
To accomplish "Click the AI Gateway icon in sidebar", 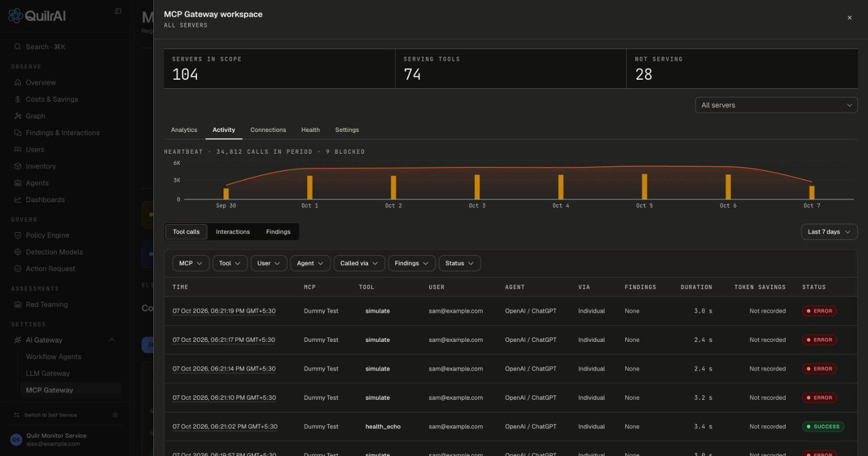I will (18, 340).
